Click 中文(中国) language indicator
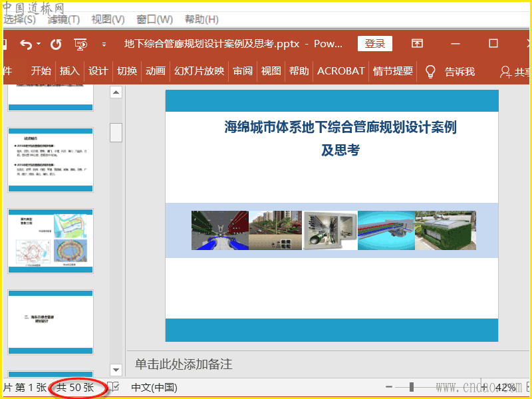Screen dimensions: 532x399 coord(154,388)
